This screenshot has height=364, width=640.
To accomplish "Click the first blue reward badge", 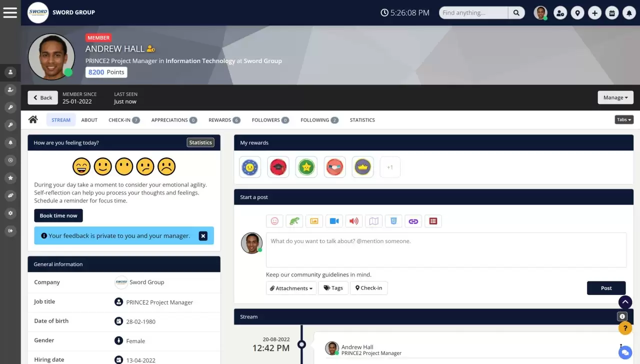I will coord(250,167).
